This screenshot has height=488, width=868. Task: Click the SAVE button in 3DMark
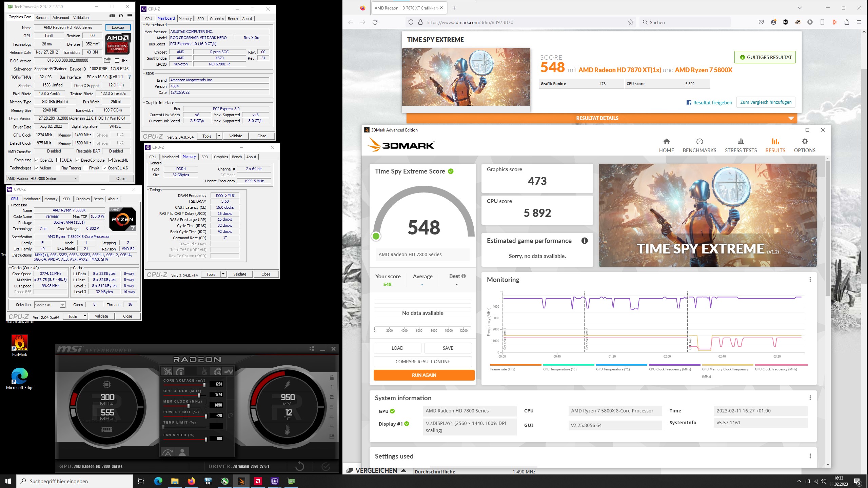click(x=448, y=348)
